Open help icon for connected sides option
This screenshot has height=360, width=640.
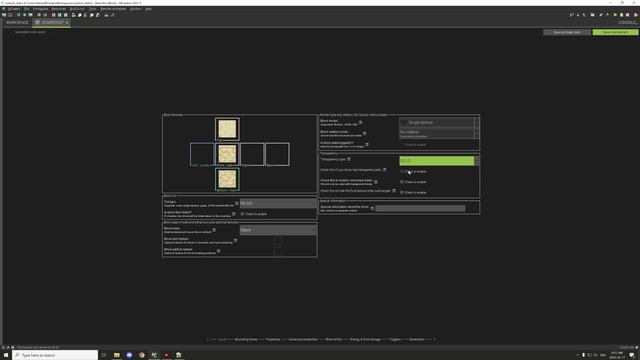[376, 182]
